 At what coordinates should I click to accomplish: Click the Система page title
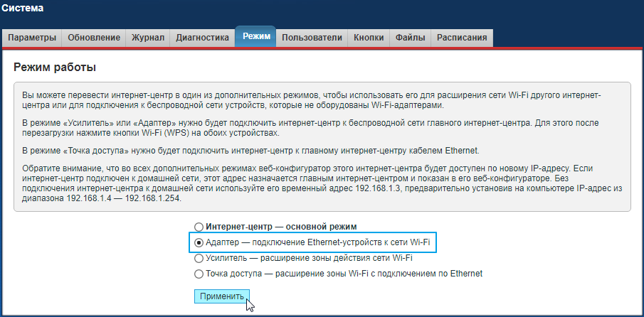[22, 9]
